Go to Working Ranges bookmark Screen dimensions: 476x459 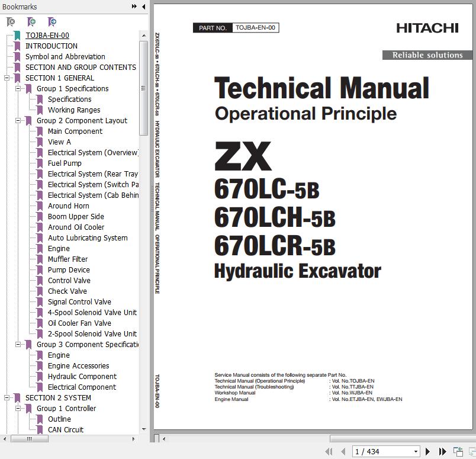[74, 110]
